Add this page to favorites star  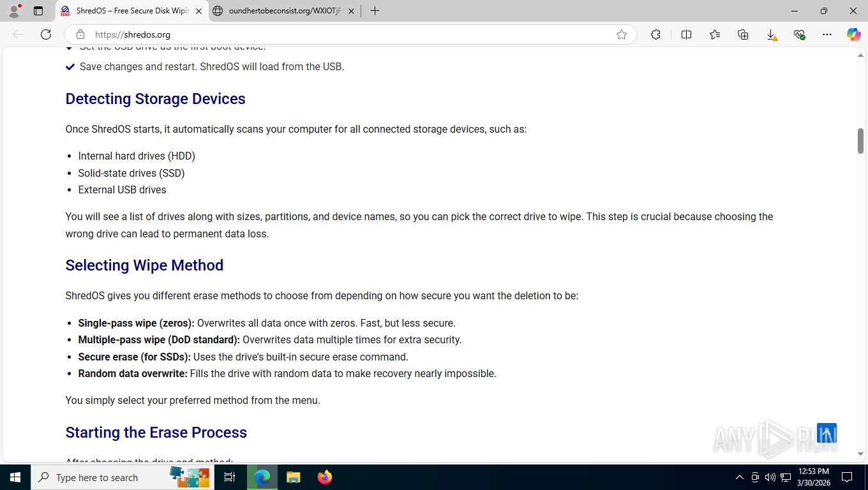[622, 34]
